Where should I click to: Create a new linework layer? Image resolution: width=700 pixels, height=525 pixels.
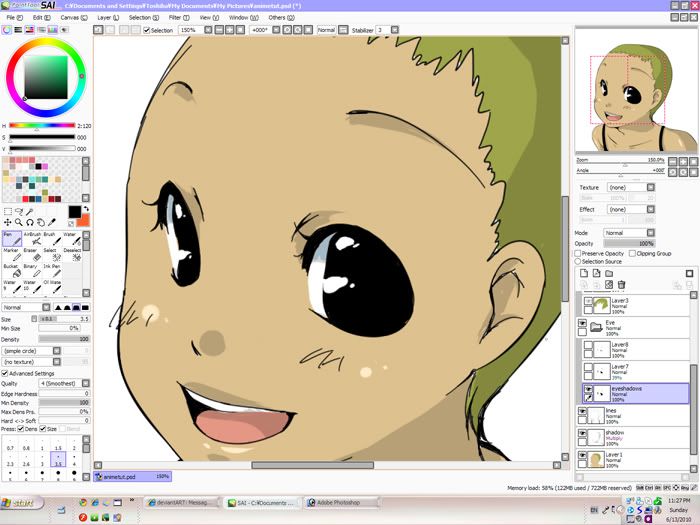click(596, 273)
